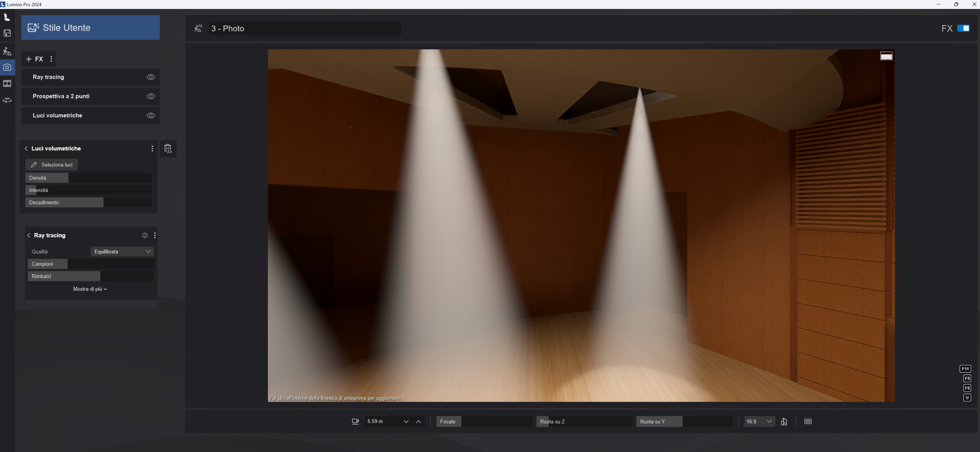Select Luci volumetriche in effects list
Screen dimensions: 980x452
[x=91, y=116]
